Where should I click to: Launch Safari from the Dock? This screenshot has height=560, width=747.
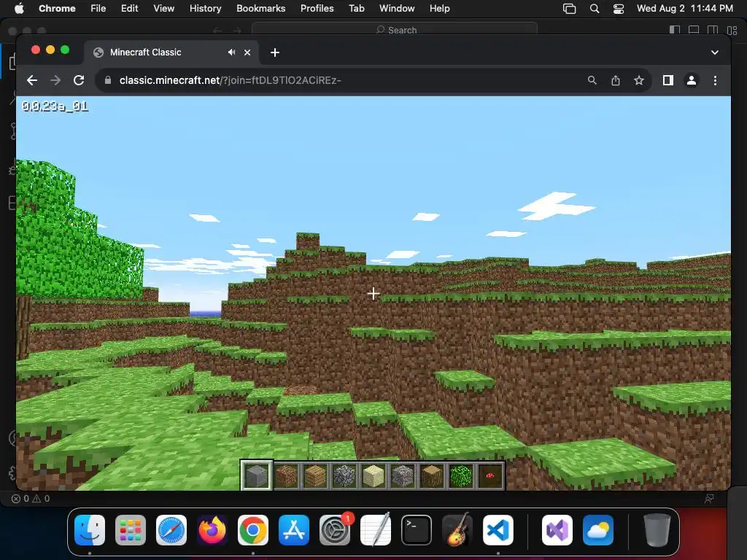(x=171, y=530)
